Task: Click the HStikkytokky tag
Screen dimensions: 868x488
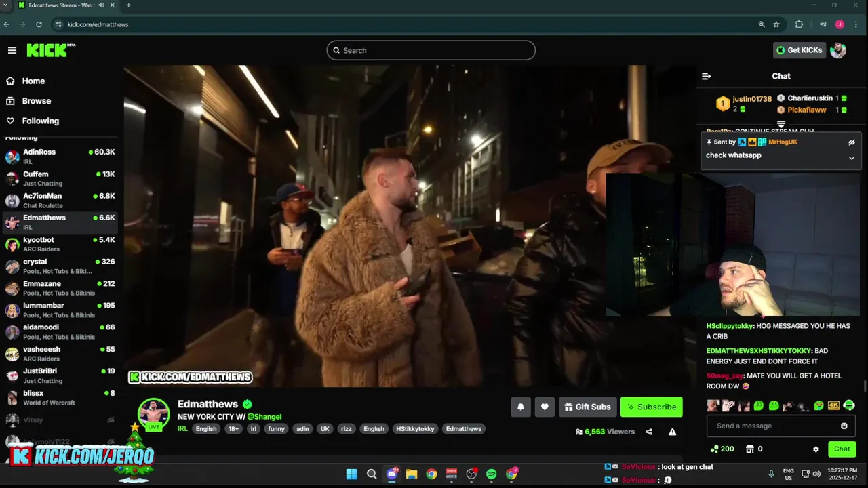Action: (415, 428)
